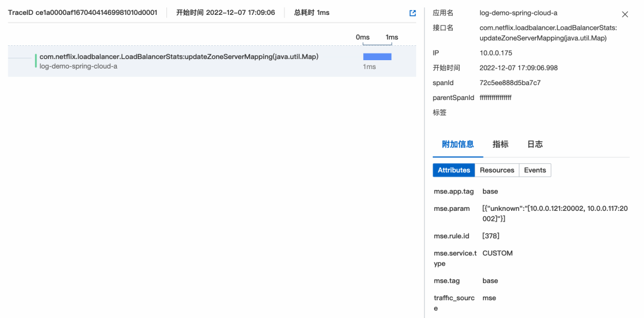This screenshot has height=318, width=644.
Task: Select the Attributes segment button
Action: [454, 170]
